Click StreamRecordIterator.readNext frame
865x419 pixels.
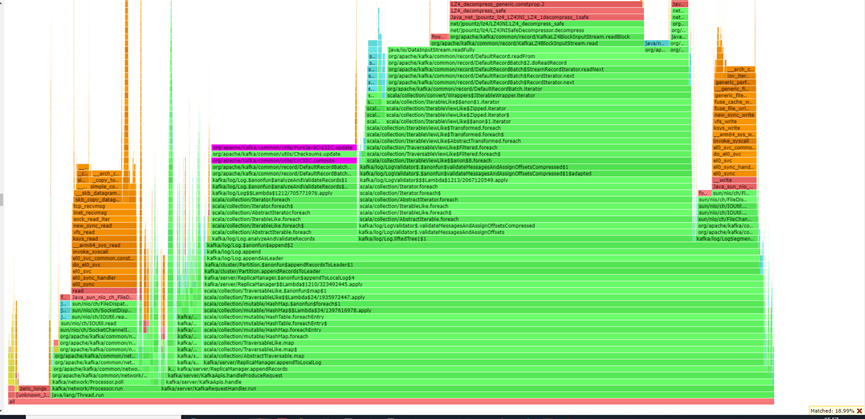pos(538,69)
